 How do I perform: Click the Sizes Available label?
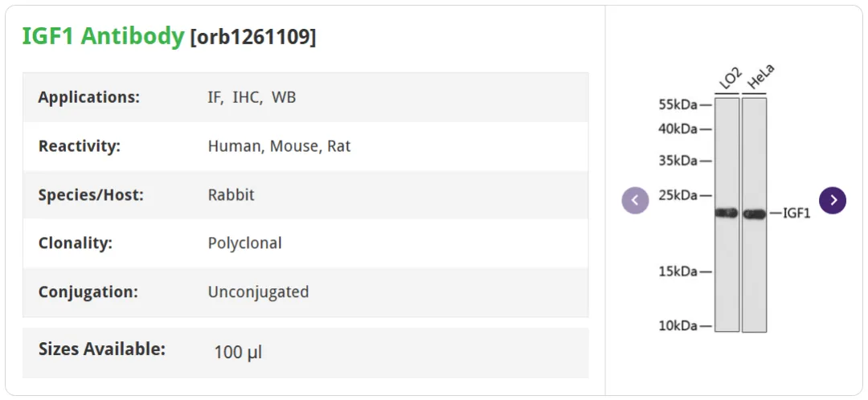102,349
